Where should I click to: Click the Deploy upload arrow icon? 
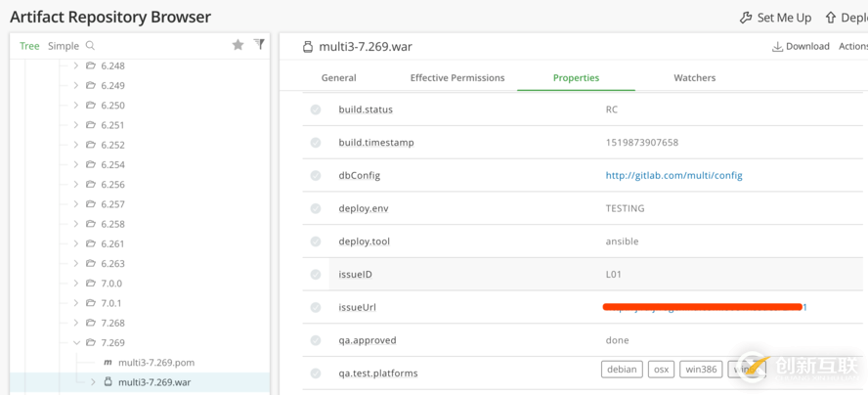pyautogui.click(x=831, y=18)
